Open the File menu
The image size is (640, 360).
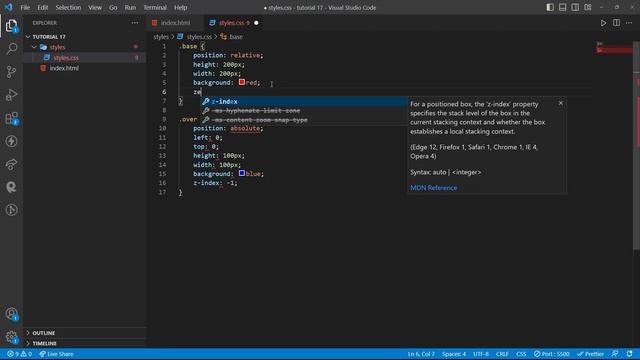coord(25,7)
